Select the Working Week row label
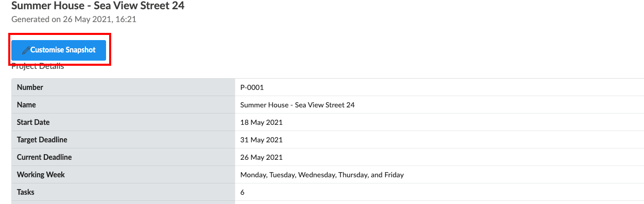The image size is (644, 204). (41, 175)
